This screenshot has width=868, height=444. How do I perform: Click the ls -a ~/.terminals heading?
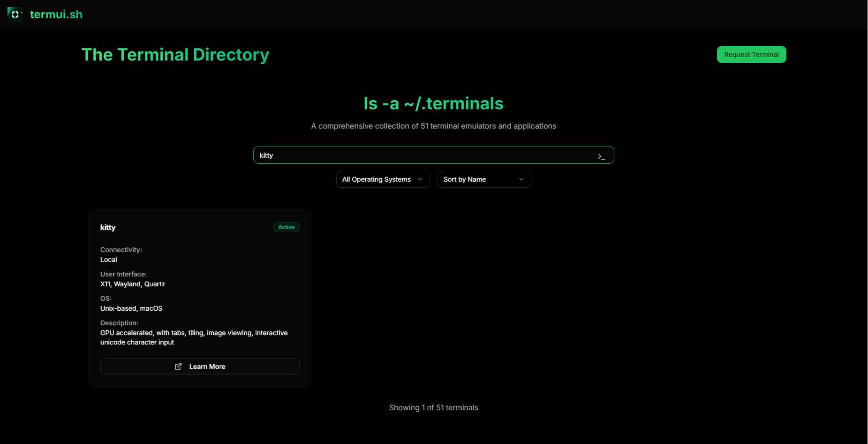pos(433,103)
